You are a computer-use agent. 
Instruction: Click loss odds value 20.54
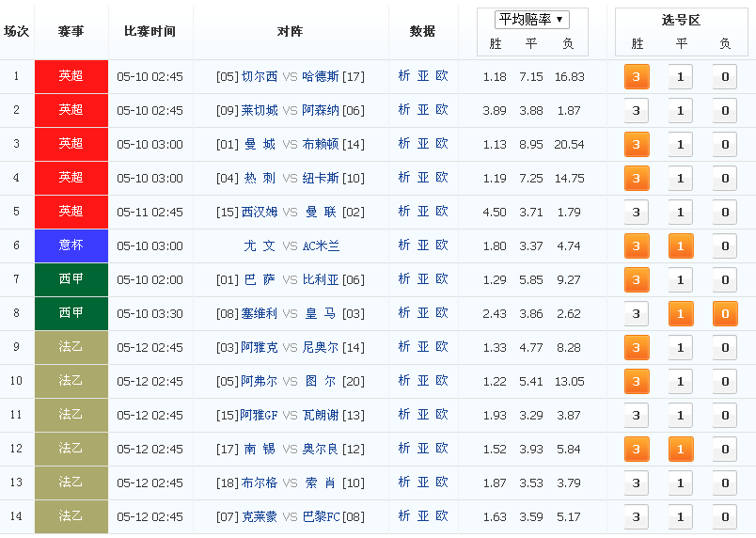coord(569,145)
